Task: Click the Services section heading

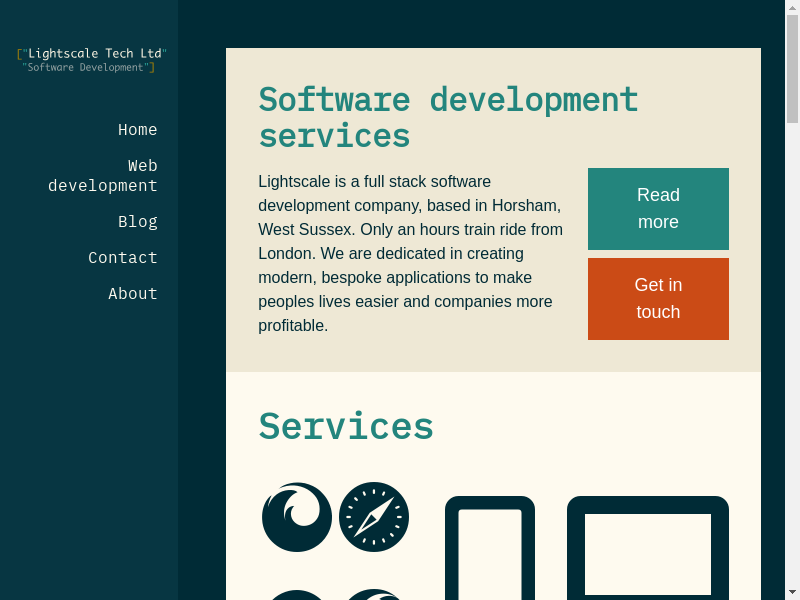Action: coord(346,426)
